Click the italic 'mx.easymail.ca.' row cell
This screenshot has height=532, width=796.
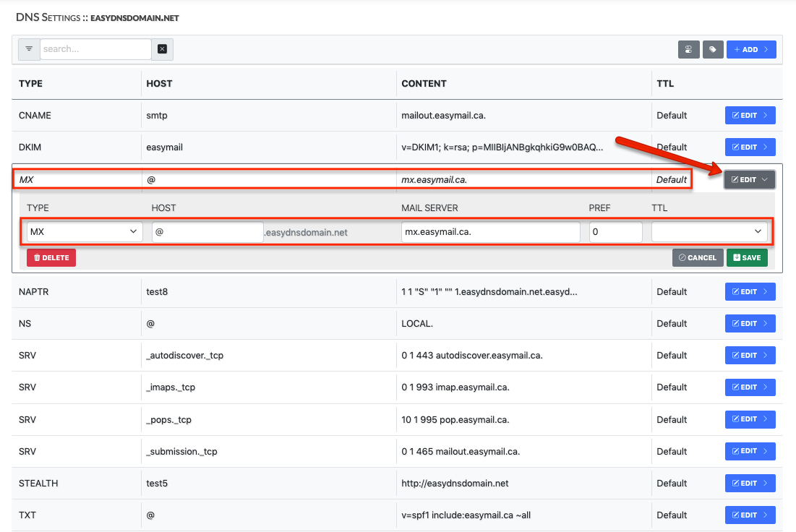pyautogui.click(x=434, y=180)
